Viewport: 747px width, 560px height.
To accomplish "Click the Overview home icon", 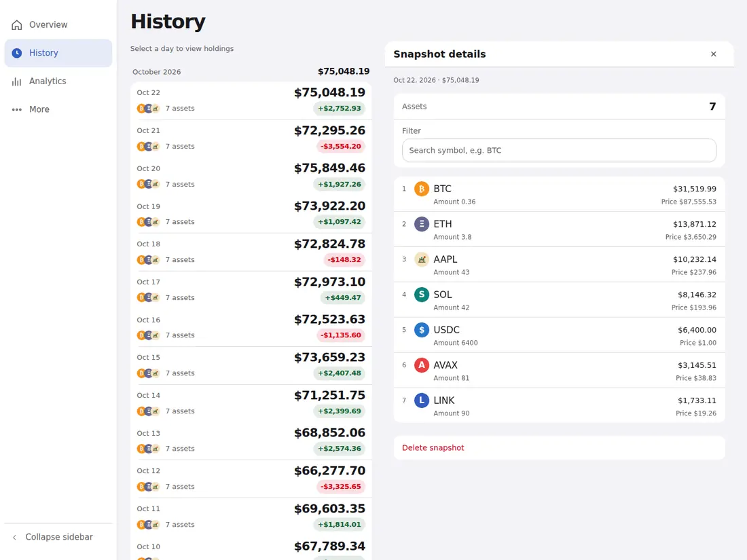I will tap(17, 24).
